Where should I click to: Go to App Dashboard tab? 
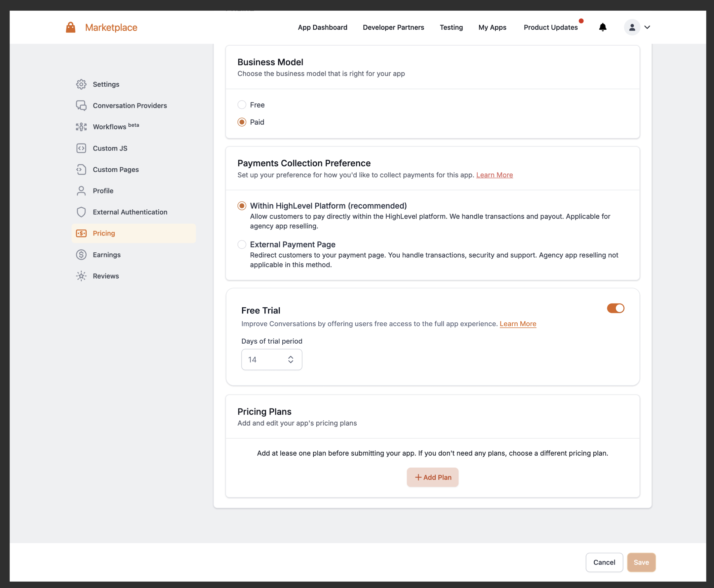pos(322,27)
